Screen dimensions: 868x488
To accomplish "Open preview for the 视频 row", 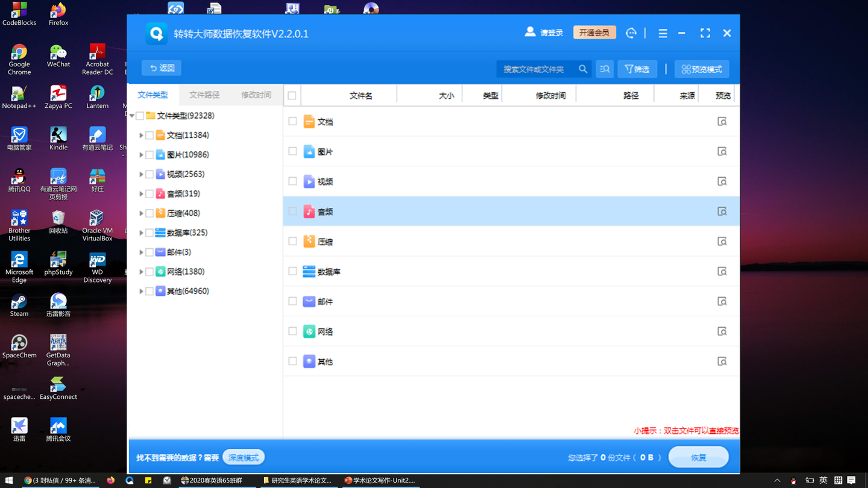I will coord(722,181).
